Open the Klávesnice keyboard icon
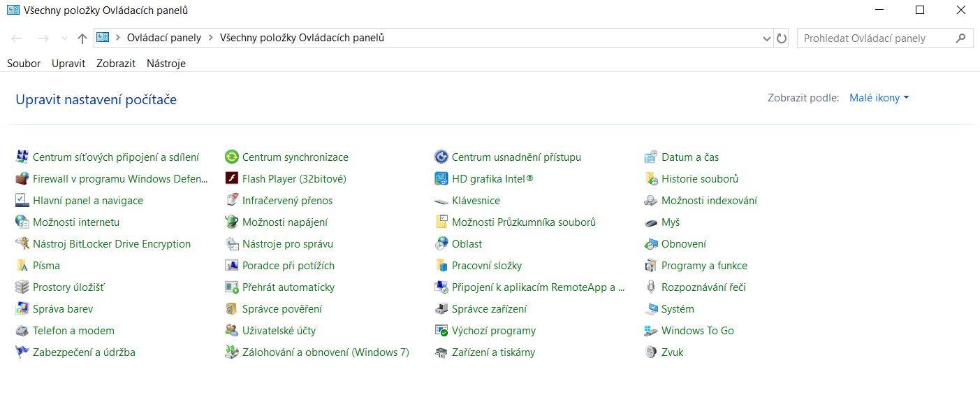The height and width of the screenshot is (407, 980). click(441, 201)
